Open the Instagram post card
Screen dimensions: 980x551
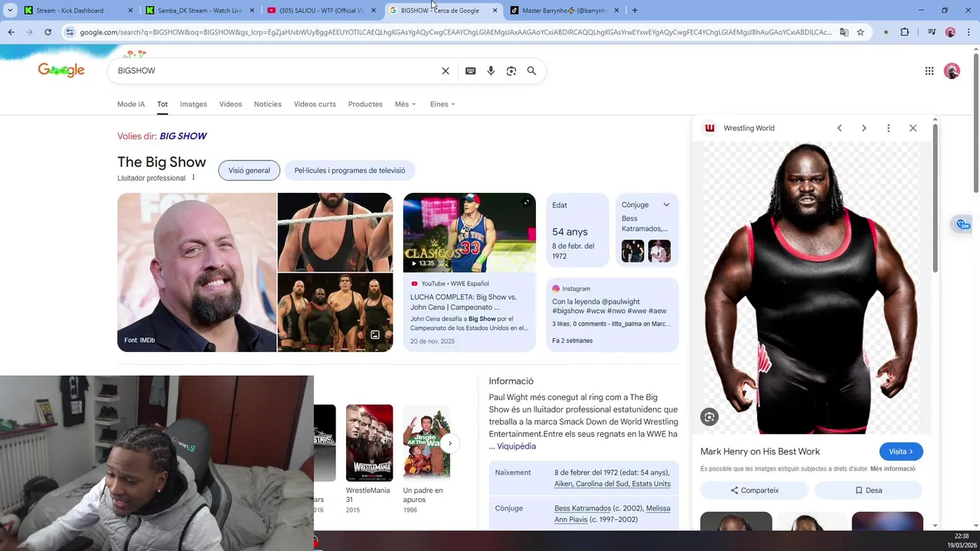click(612, 315)
